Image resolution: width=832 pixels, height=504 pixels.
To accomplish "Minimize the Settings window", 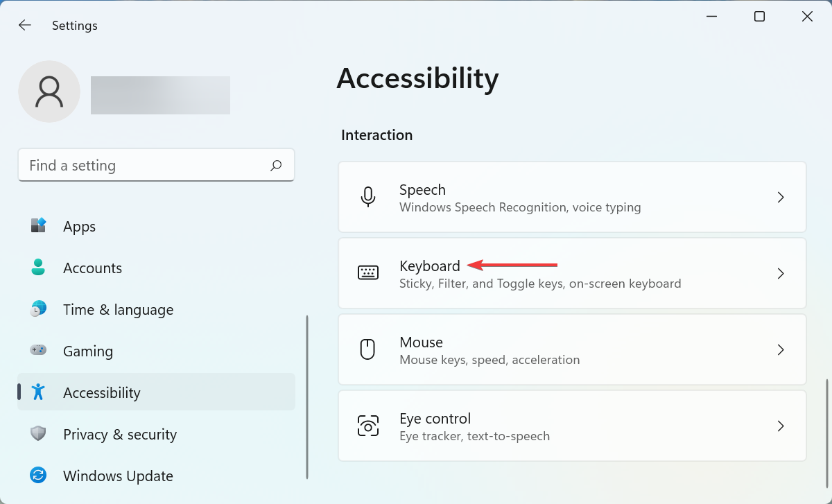I will (712, 17).
